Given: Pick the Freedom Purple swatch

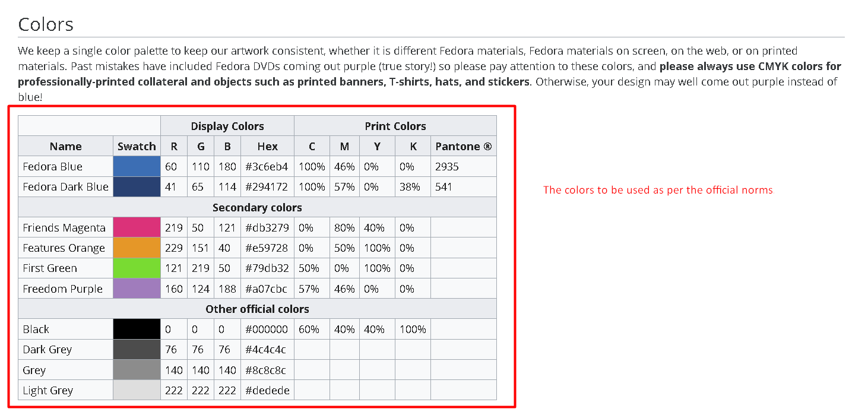Looking at the screenshot, I should [137, 289].
